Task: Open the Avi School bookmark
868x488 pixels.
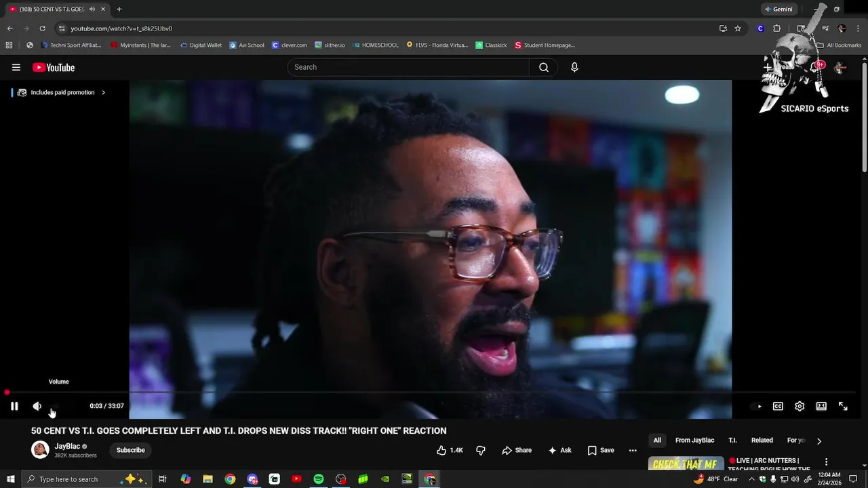Action: click(x=247, y=45)
